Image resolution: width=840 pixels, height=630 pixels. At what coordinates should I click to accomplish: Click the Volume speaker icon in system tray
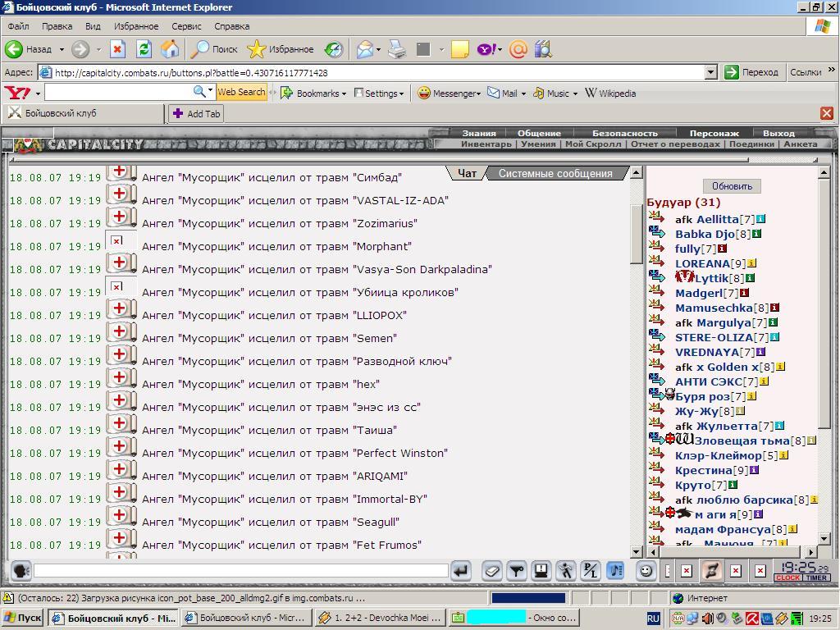click(x=721, y=619)
